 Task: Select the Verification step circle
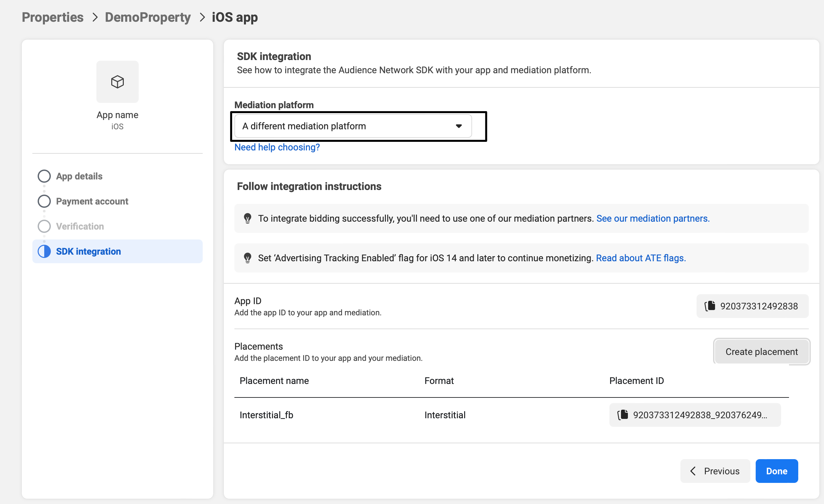[x=44, y=226]
